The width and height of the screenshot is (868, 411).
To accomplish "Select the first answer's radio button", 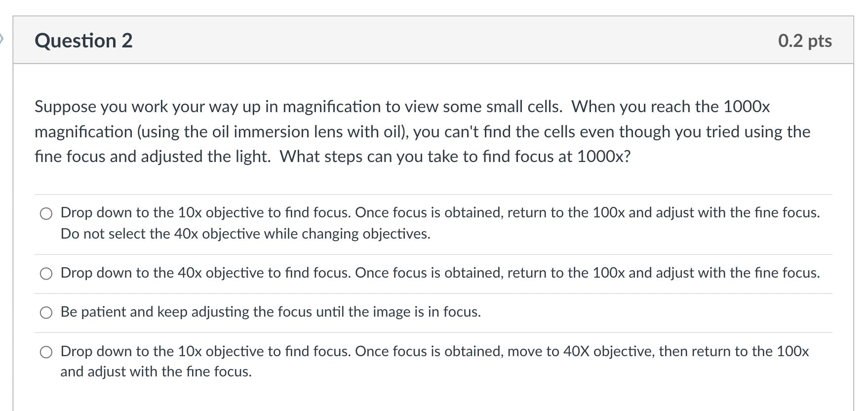I will click(46, 214).
